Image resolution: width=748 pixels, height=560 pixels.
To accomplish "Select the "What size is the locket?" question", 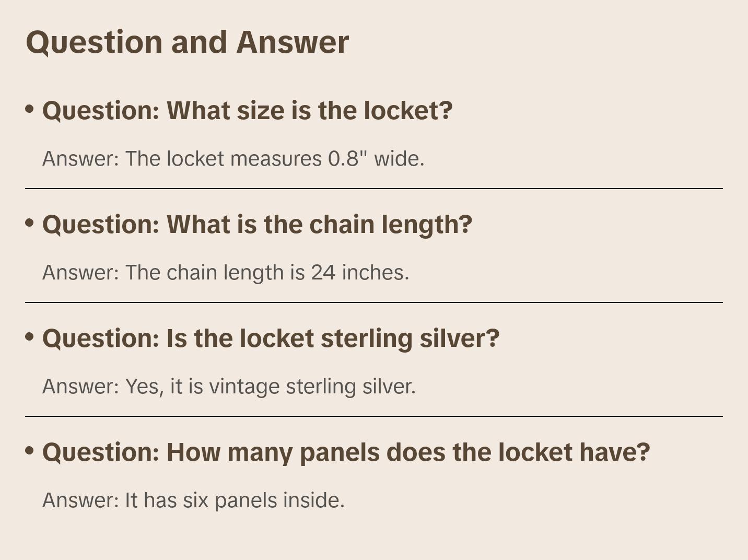I will pos(247,111).
